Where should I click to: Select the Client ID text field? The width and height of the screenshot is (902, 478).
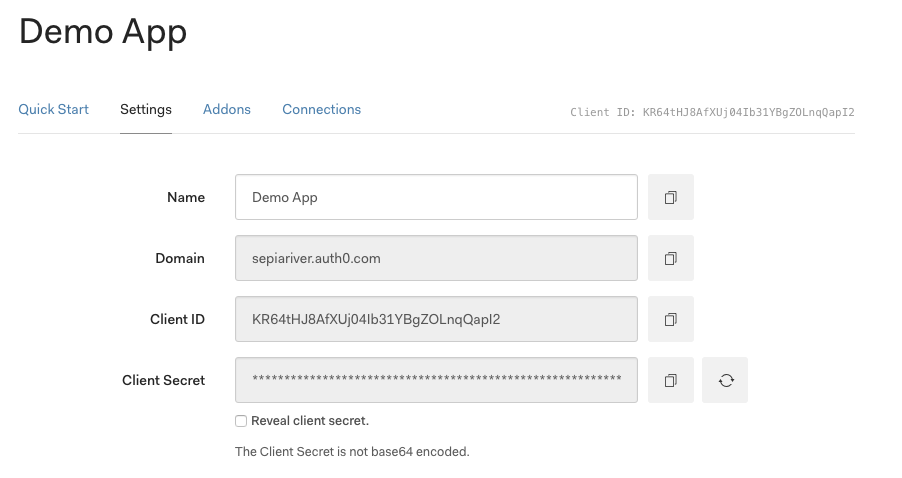point(436,319)
